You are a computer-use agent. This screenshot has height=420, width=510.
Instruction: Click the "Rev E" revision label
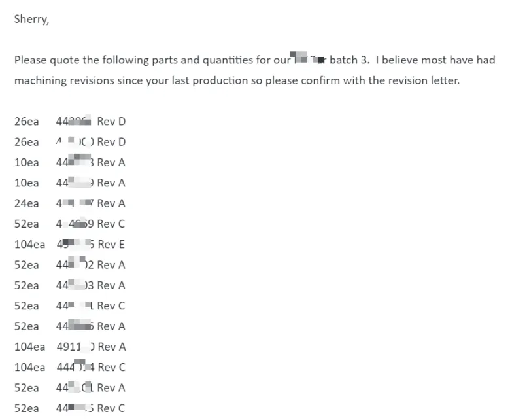111,244
